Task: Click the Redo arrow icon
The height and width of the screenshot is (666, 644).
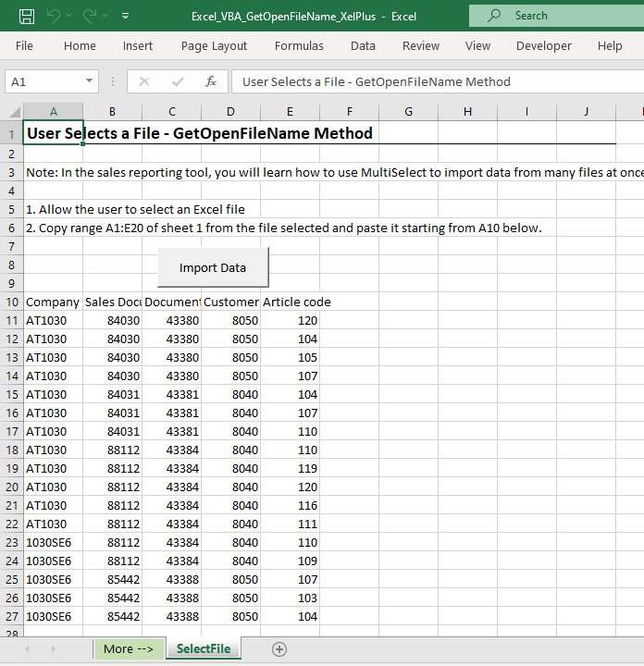Action: coord(90,16)
